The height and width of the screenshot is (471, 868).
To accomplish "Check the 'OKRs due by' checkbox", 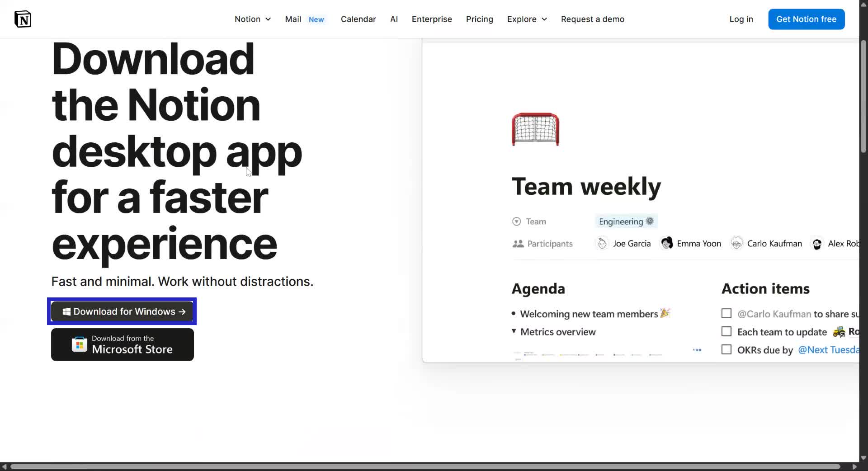I will [x=726, y=349].
